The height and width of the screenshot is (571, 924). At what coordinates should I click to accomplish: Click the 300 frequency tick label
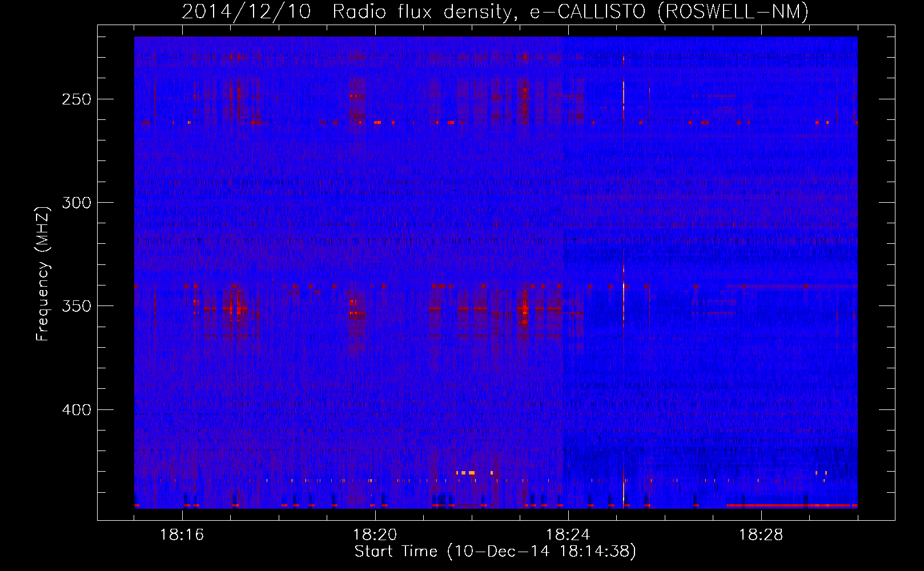(x=77, y=203)
